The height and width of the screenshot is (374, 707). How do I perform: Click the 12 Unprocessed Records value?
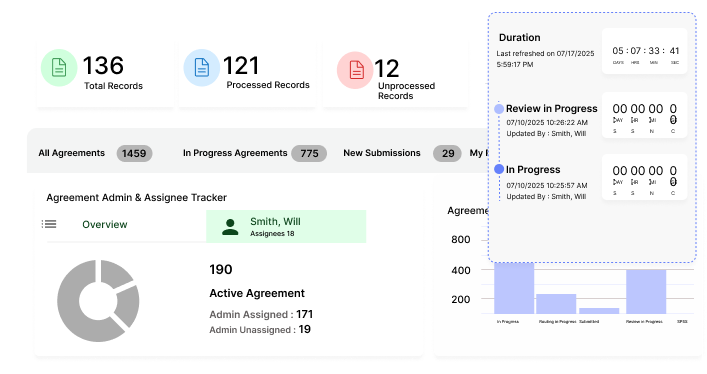(x=386, y=69)
